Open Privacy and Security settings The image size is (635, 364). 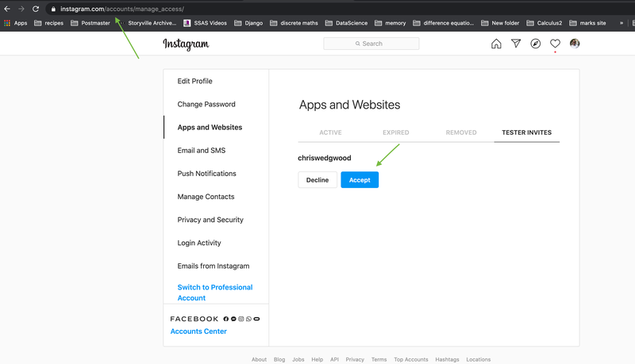[x=210, y=220]
